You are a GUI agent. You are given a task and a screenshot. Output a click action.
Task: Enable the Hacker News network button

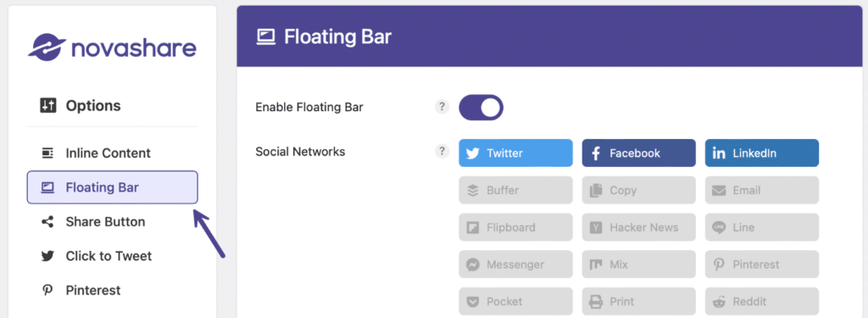(x=639, y=227)
